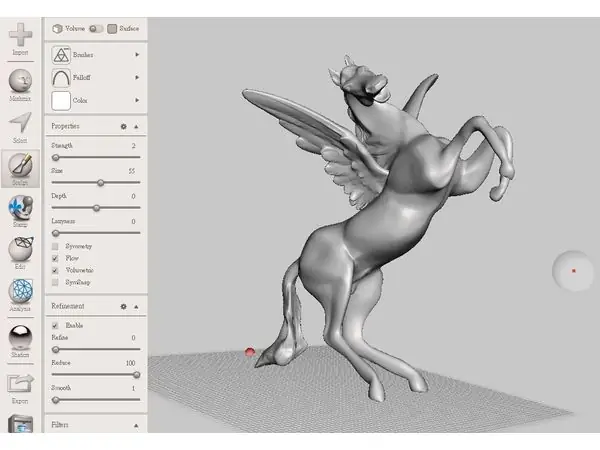Image resolution: width=600 pixels, height=450 pixels.
Task: Click the Strength value 2
Action: [x=133, y=146]
